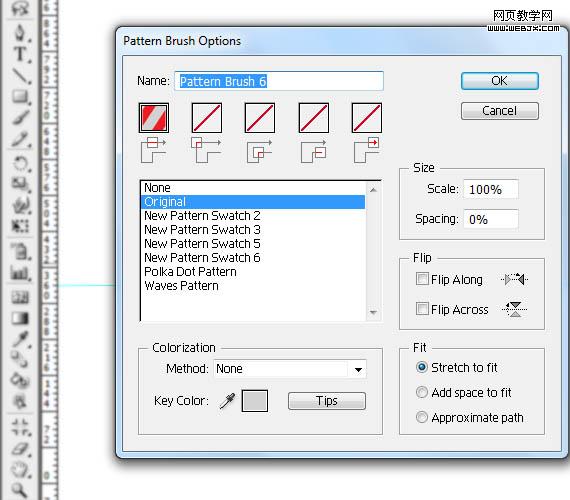Image resolution: width=570 pixels, height=500 pixels.
Task: Click the gray Key Color swatch
Action: [255, 401]
